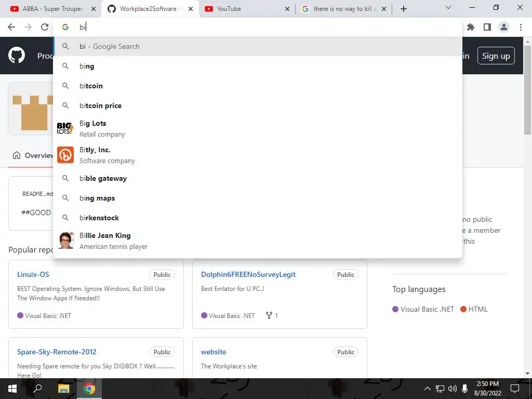
Task: Switch to ABBA - Super Trouper tab
Action: [x=51, y=9]
